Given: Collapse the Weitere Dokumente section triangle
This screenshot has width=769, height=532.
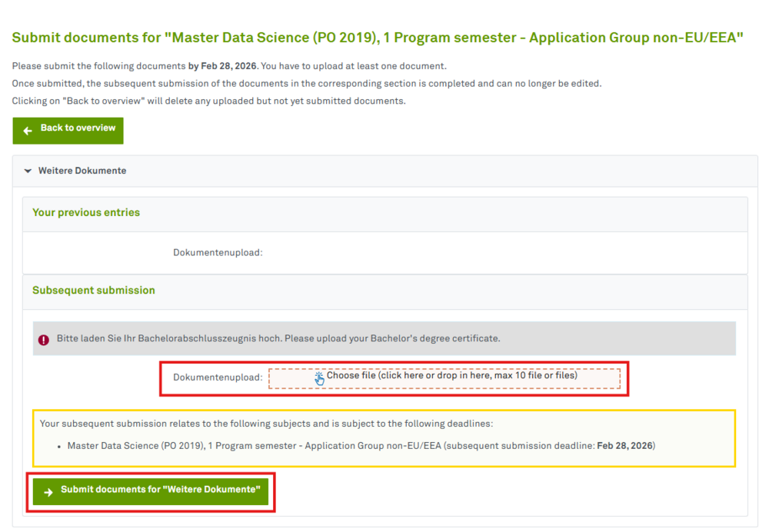Looking at the screenshot, I should pos(28,171).
